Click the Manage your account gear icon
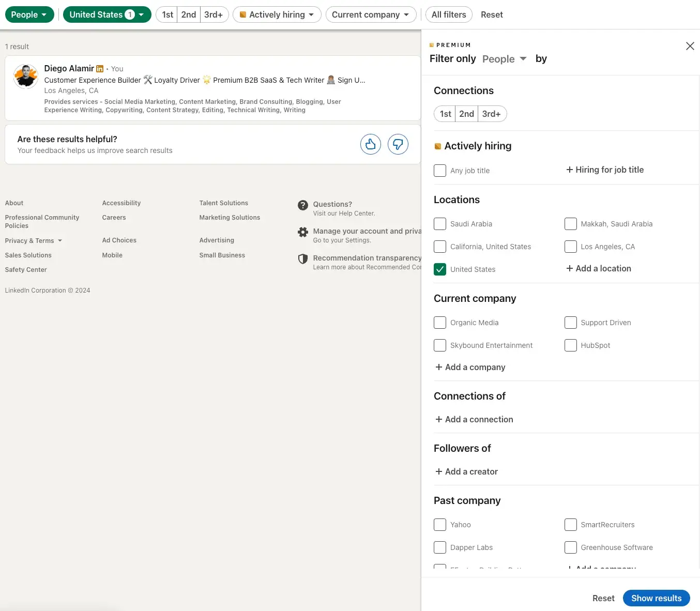The image size is (700, 611). click(x=303, y=232)
